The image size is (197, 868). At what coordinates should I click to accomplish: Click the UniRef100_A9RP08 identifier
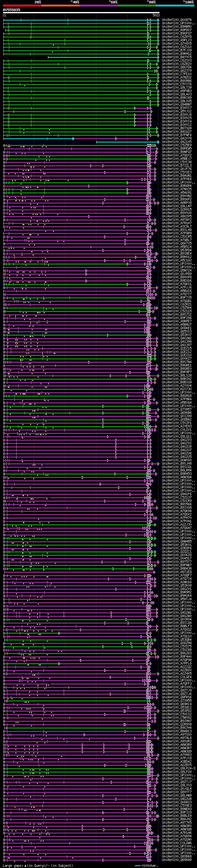pyautogui.click(x=177, y=203)
